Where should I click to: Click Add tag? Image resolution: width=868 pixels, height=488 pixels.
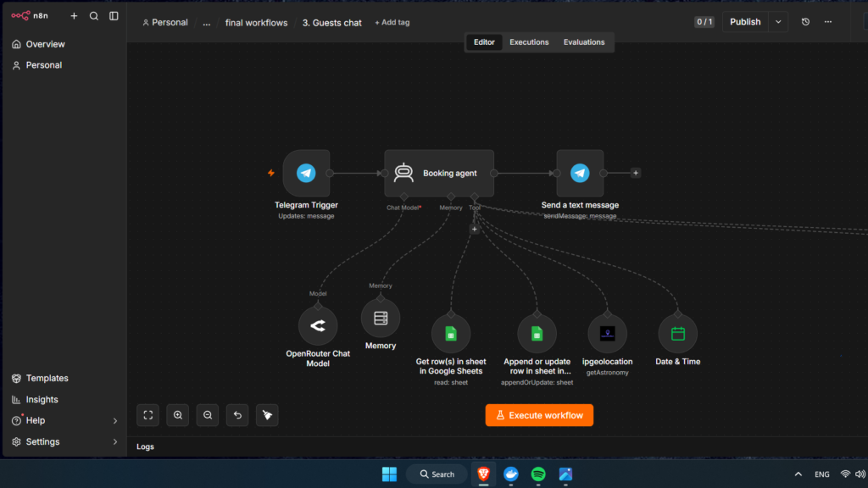[392, 23]
